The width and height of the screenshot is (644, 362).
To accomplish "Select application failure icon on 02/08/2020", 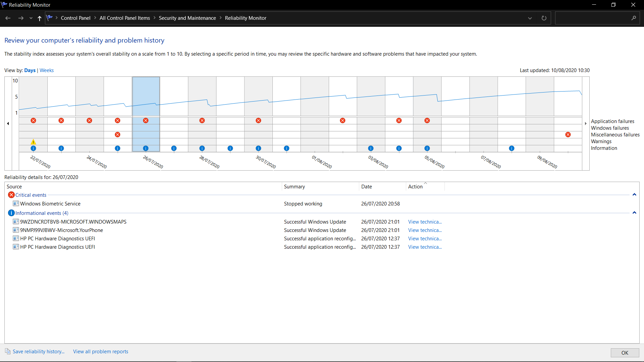I will (x=342, y=120).
